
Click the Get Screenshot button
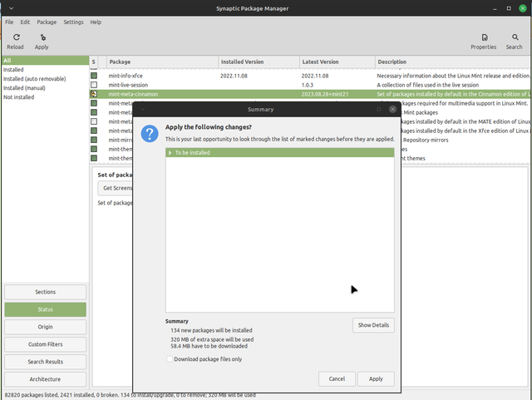pyautogui.click(x=115, y=188)
